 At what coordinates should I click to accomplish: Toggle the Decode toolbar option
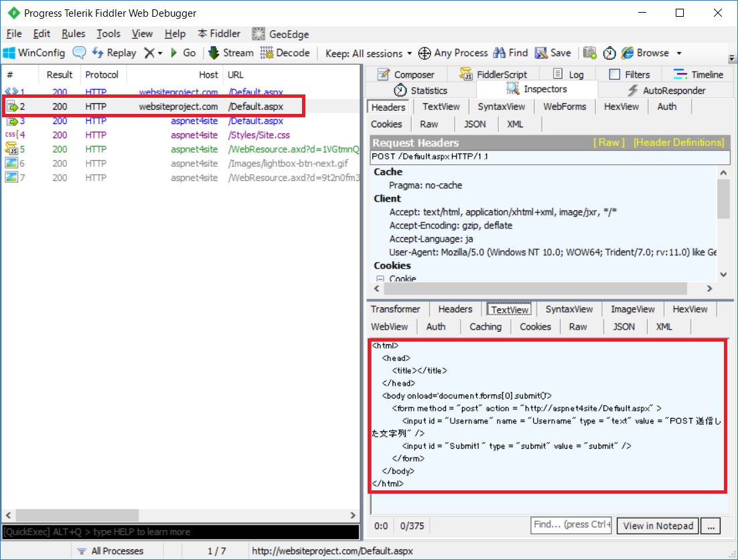285,53
